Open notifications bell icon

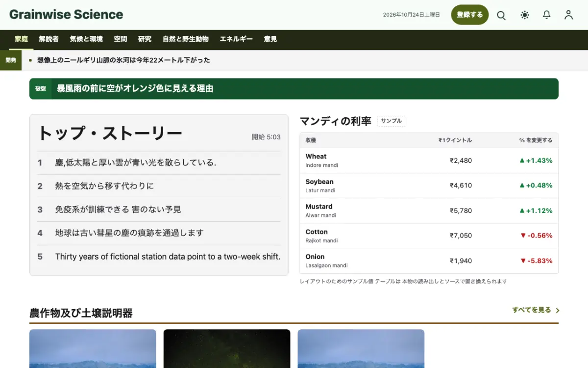(x=547, y=15)
